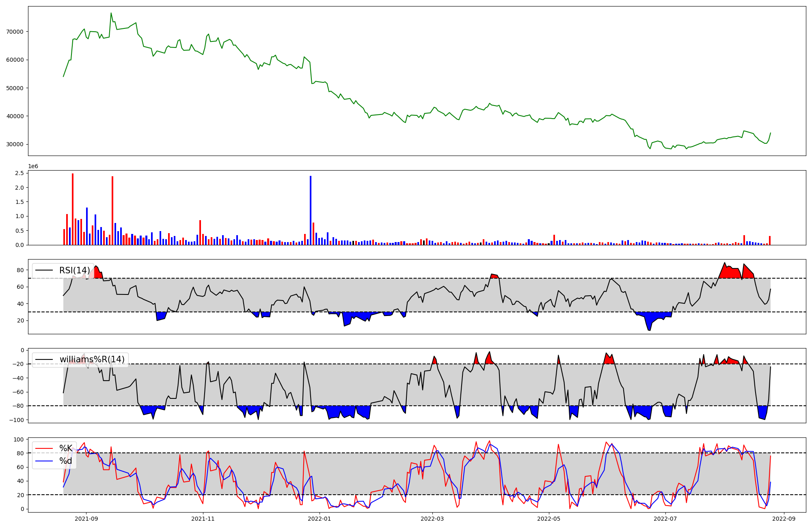Click the RSI(14) legend label
The width and height of the screenshot is (812, 528).
(x=75, y=270)
